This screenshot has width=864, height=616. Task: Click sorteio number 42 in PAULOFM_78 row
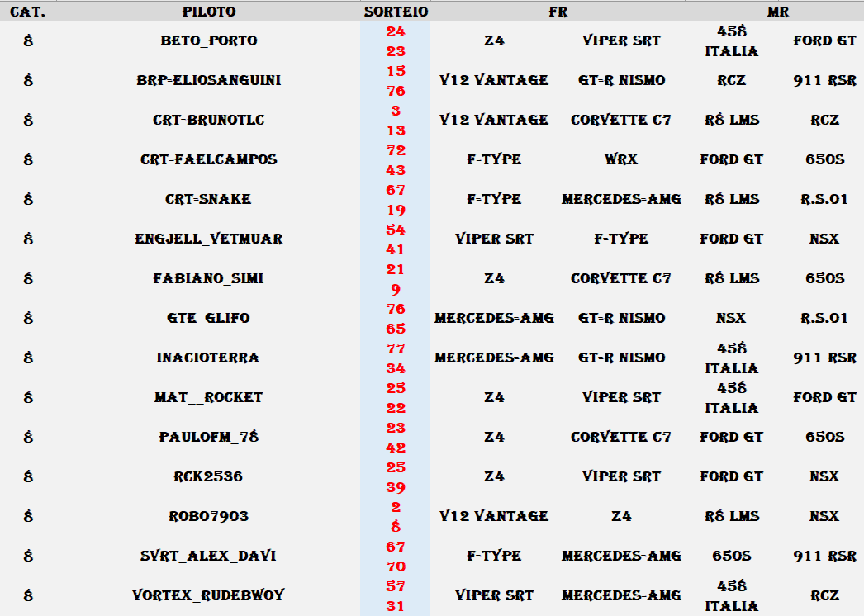396,448
